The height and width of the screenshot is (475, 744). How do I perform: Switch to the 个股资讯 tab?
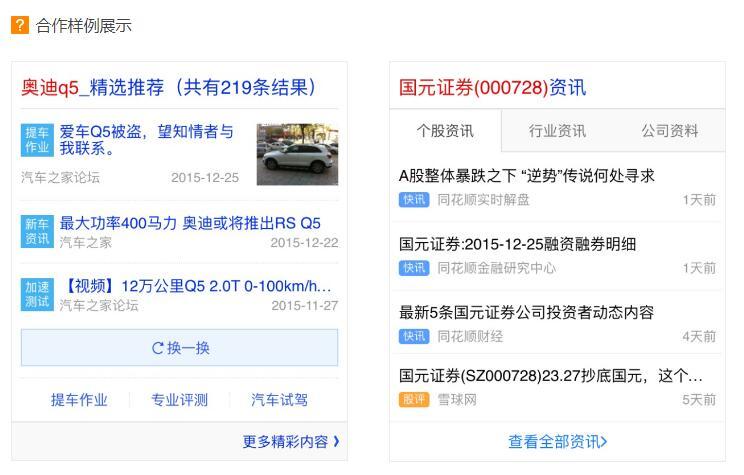(445, 131)
